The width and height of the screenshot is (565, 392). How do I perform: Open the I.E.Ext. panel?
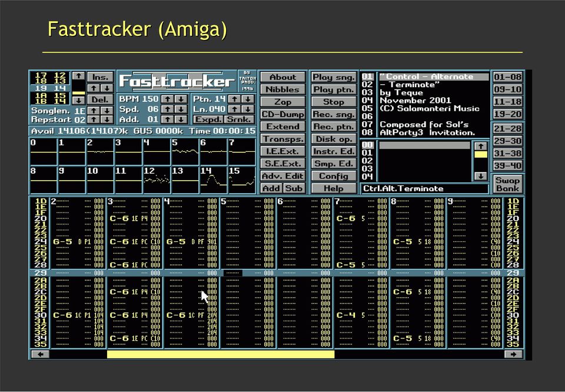283,151
